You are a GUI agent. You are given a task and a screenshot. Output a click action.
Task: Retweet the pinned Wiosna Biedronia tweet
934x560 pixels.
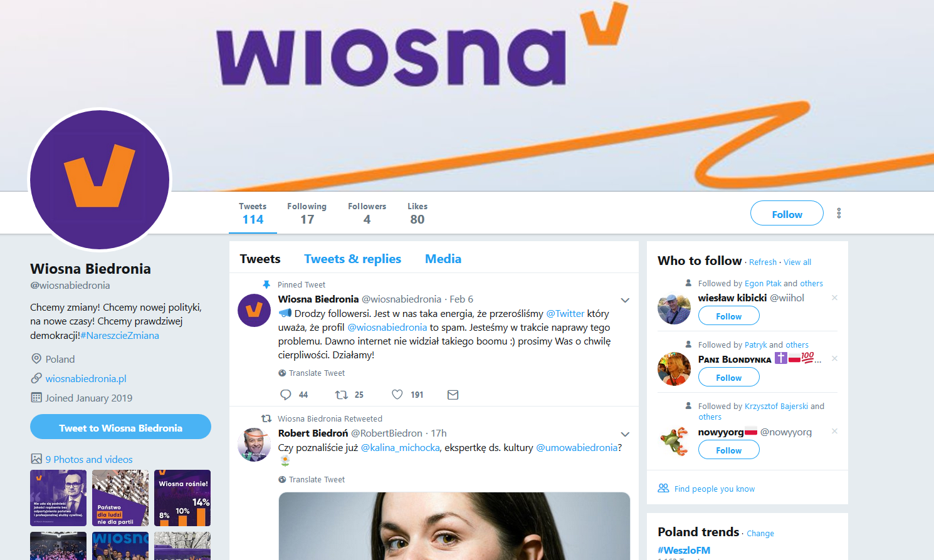tap(342, 395)
